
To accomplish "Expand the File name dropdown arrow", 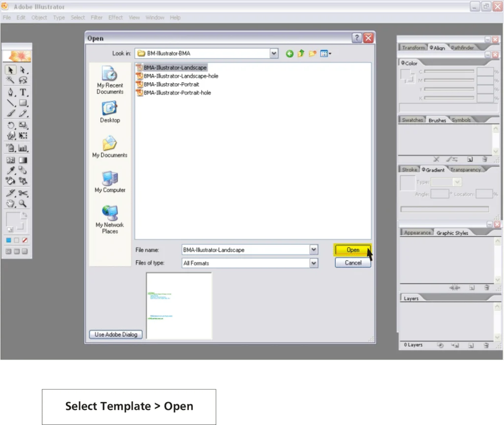I will (x=314, y=250).
